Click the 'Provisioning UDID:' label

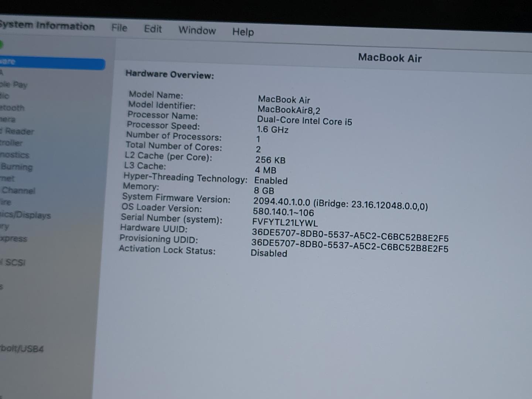[x=159, y=239]
